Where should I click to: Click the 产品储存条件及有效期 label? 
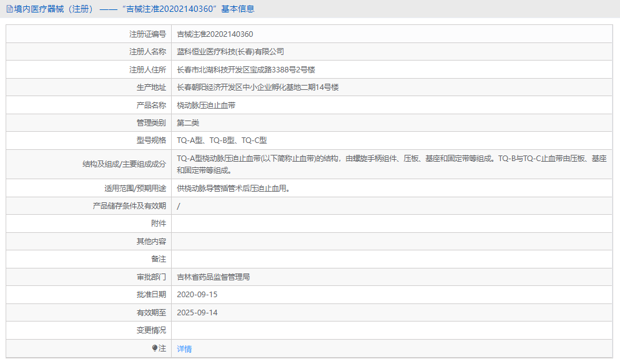tap(129, 206)
